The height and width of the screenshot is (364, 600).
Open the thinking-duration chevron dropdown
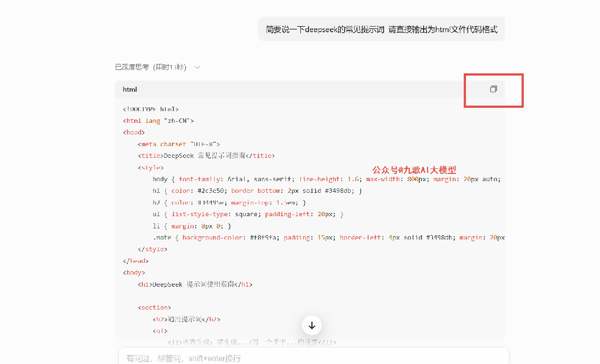(x=197, y=66)
